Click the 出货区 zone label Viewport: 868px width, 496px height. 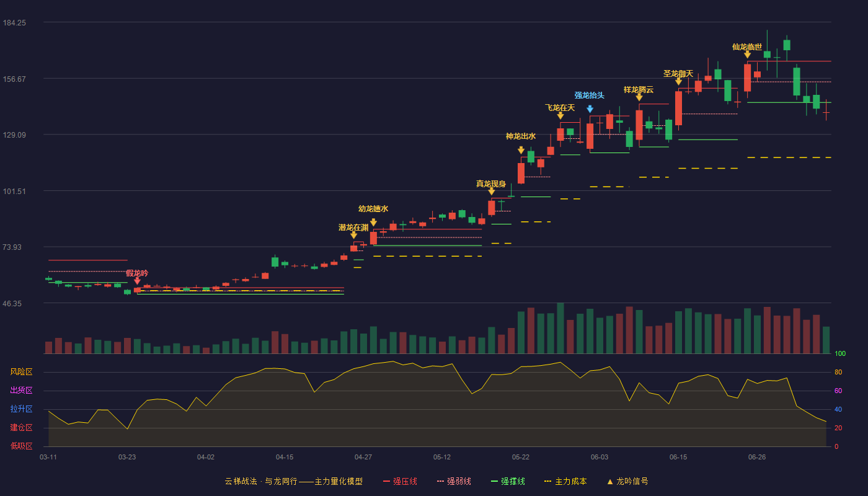(21, 391)
